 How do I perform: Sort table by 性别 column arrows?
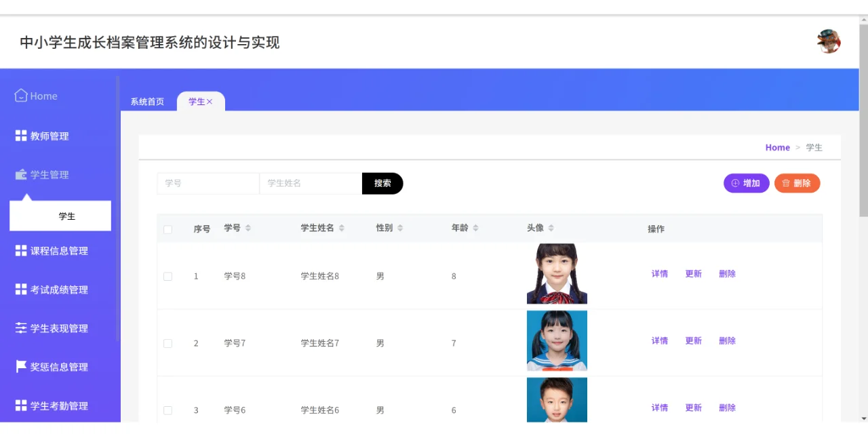point(400,228)
